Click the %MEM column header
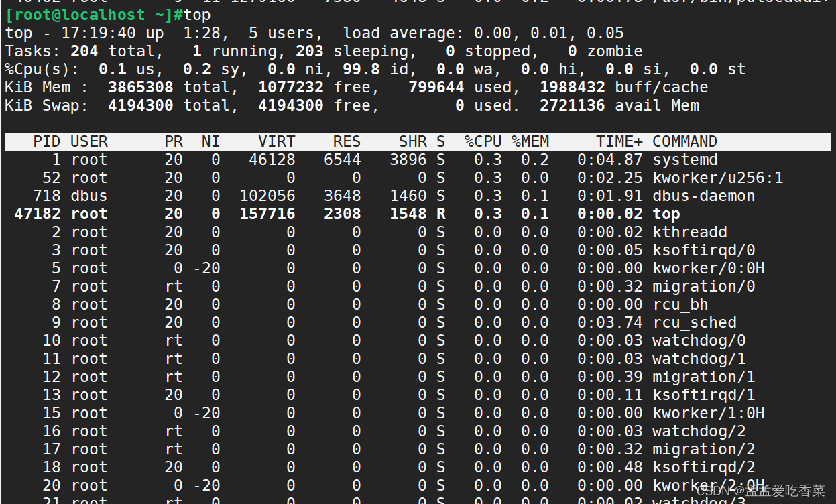This screenshot has height=504, width=836. [530, 141]
